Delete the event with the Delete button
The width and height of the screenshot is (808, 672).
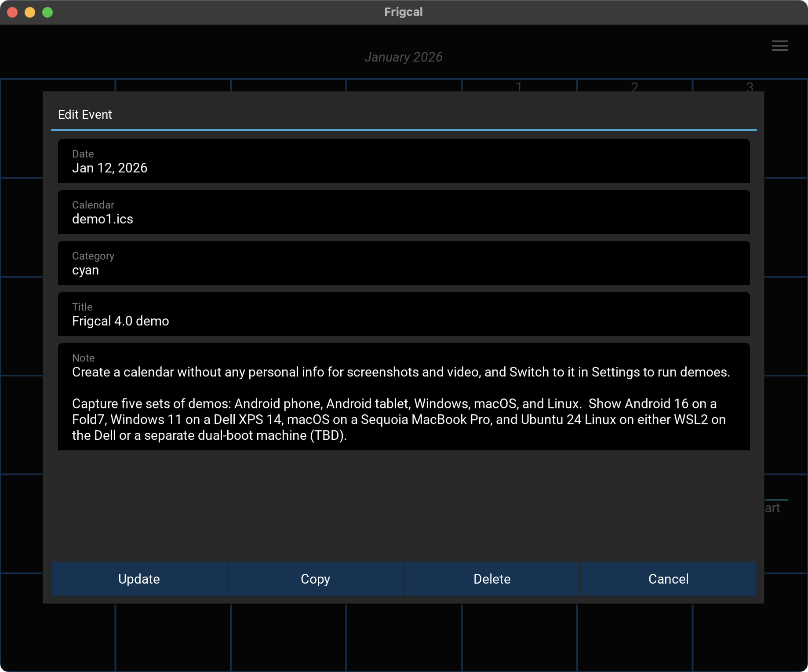point(492,579)
